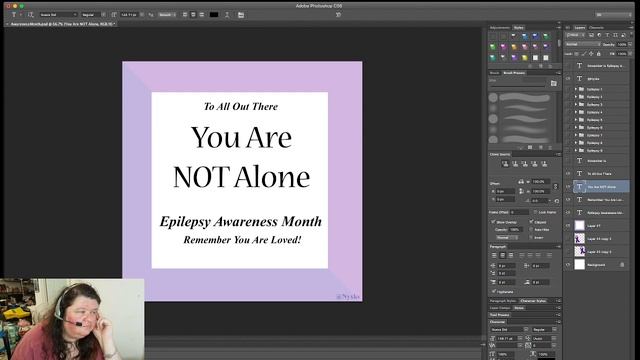640x360 pixels.
Task: Switch to the Adjustments tab
Action: pyautogui.click(x=500, y=28)
